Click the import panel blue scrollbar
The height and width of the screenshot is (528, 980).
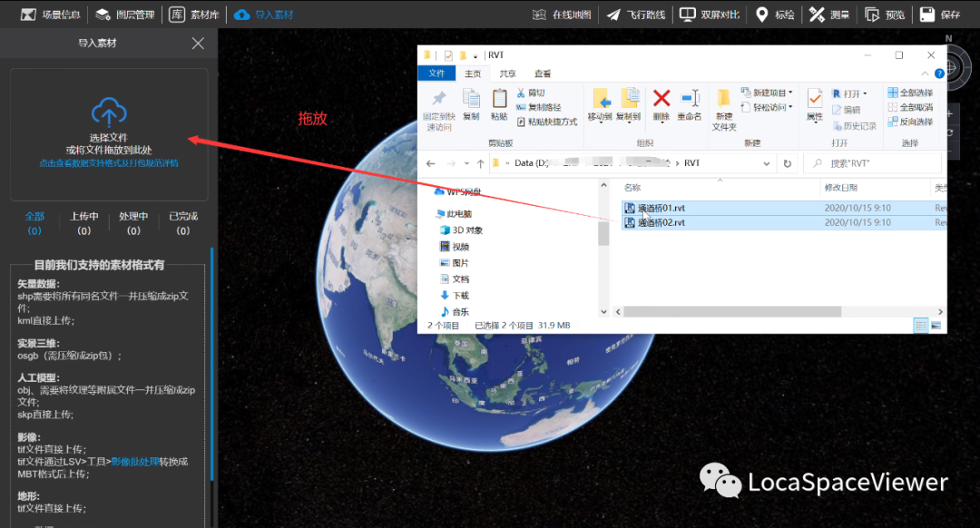(211, 364)
